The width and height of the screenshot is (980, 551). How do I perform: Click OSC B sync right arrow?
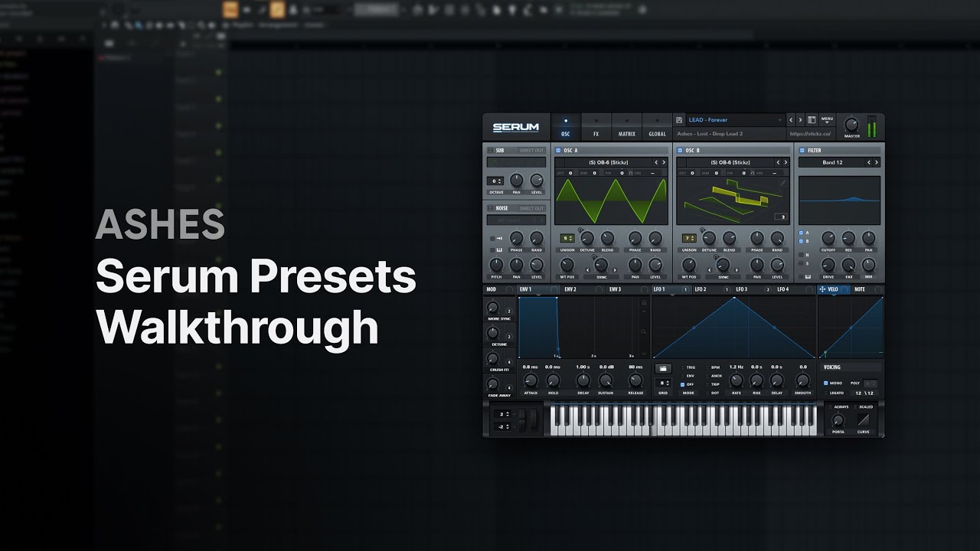(737, 269)
